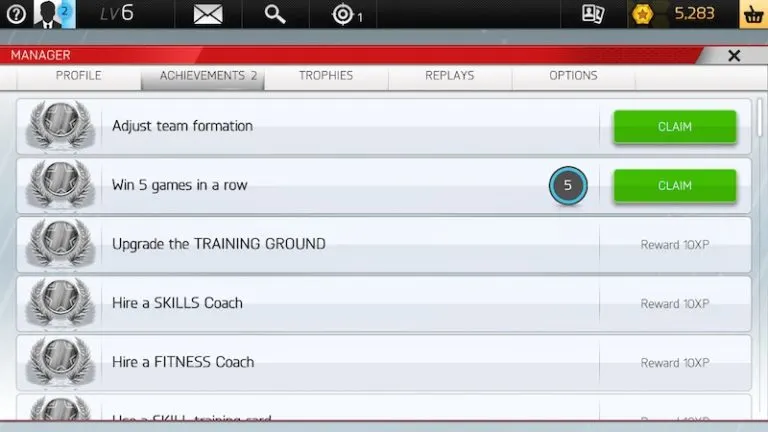The width and height of the screenshot is (768, 432).
Task: Select the Upgrade the TRAINING GROUND achievement
Action: pos(219,244)
